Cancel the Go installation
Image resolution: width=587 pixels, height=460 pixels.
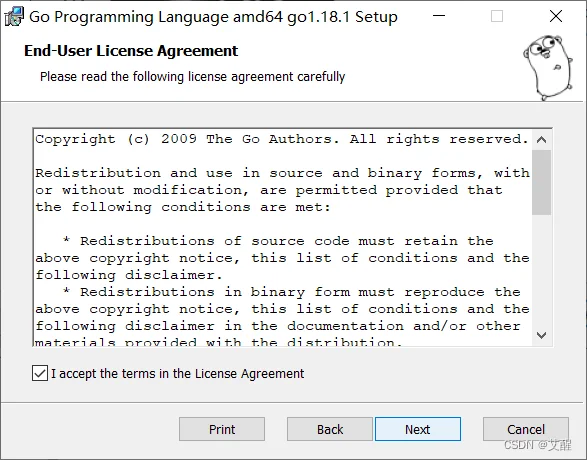pos(526,429)
